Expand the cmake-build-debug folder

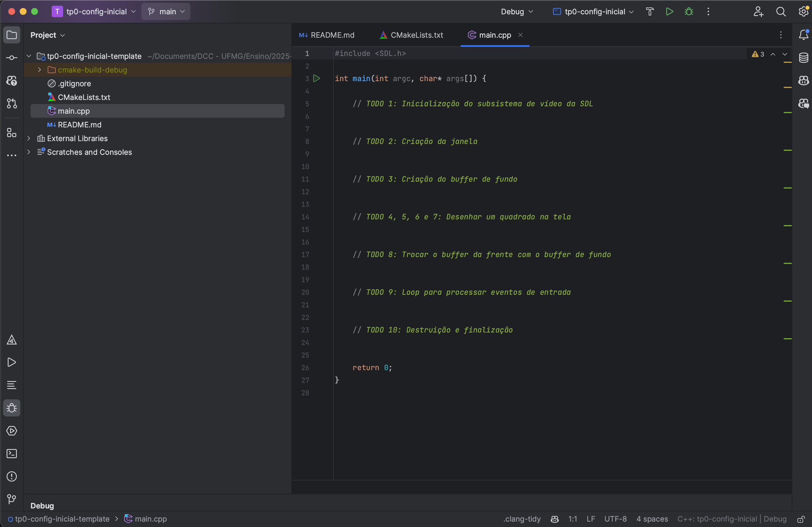[x=40, y=70]
